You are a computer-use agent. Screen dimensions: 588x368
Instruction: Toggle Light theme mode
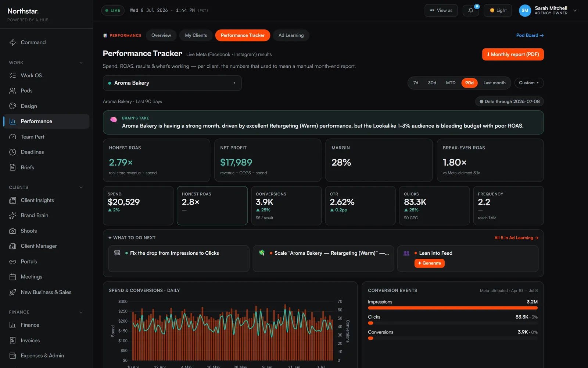click(x=498, y=10)
